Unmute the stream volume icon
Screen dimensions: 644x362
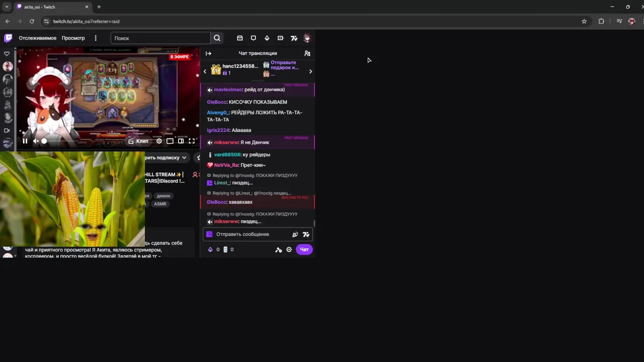[x=35, y=141]
